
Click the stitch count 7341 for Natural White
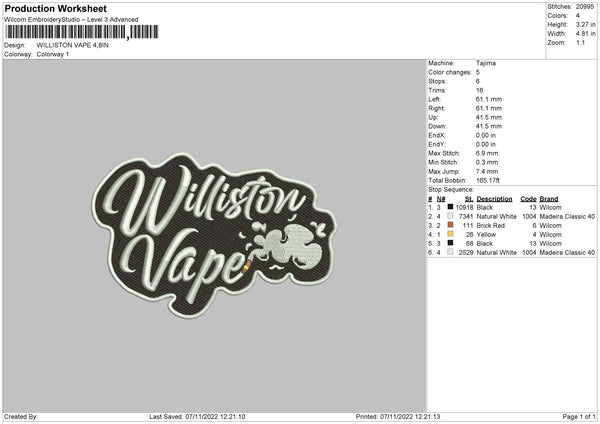466,217
